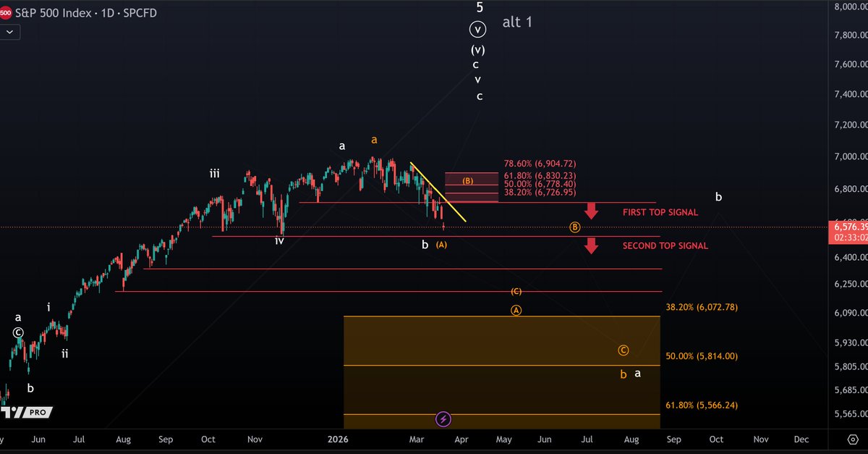Click 5,930.00 on the price axis

(x=851, y=342)
